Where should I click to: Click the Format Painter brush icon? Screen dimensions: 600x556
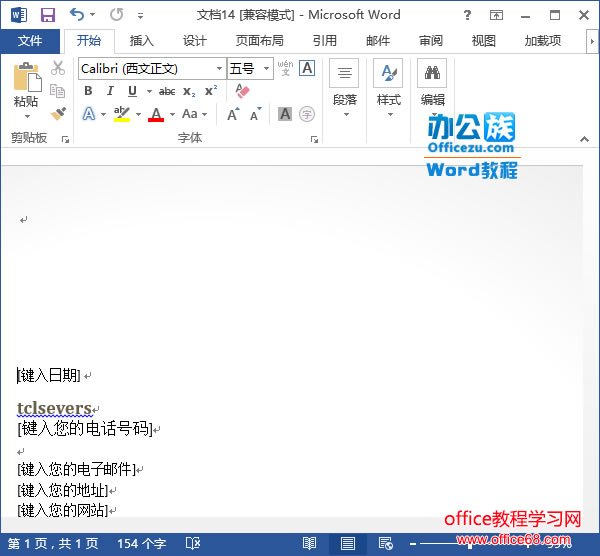[58, 114]
